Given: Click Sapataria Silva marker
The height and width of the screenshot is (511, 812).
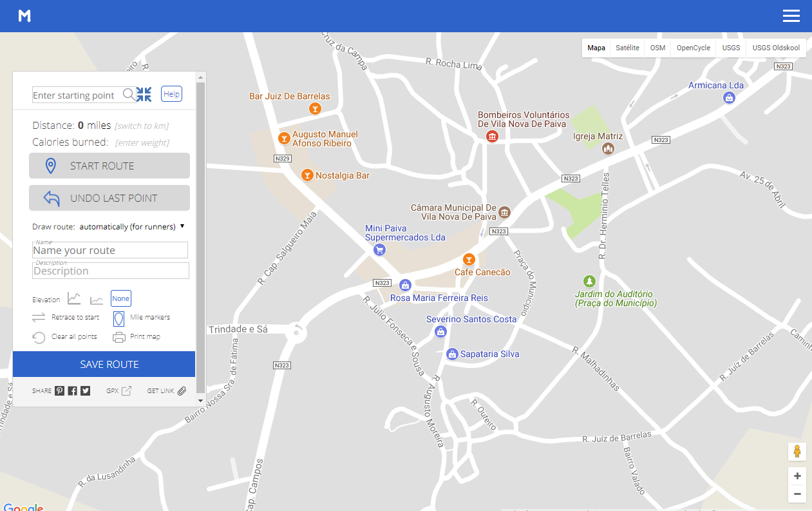Looking at the screenshot, I should (452, 354).
